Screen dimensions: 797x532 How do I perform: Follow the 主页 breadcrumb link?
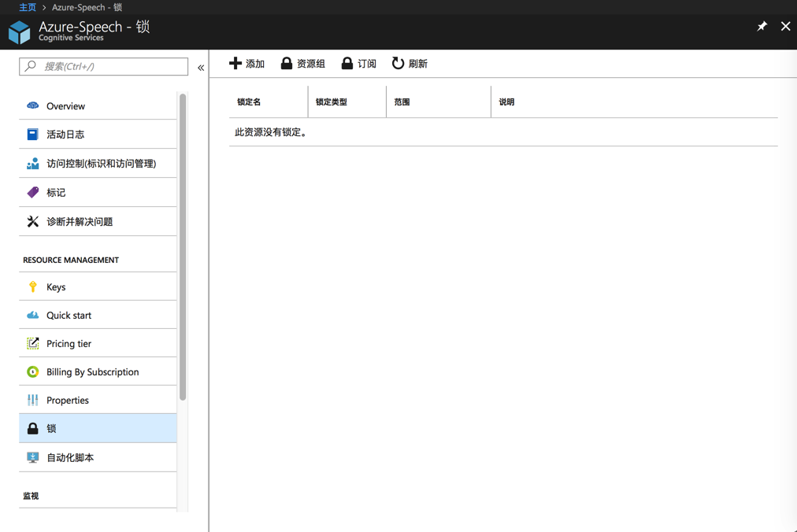point(28,7)
